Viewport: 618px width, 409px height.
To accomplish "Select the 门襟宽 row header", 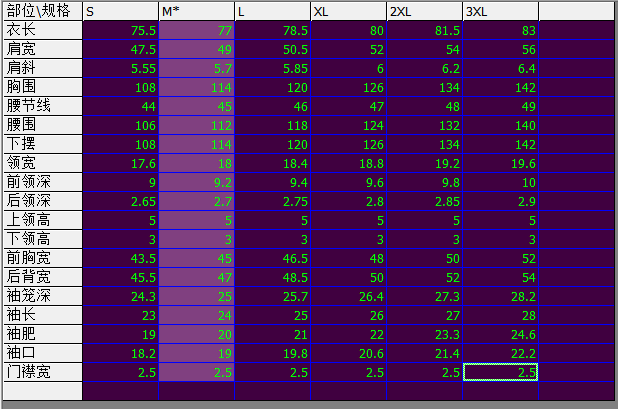I will (43, 372).
